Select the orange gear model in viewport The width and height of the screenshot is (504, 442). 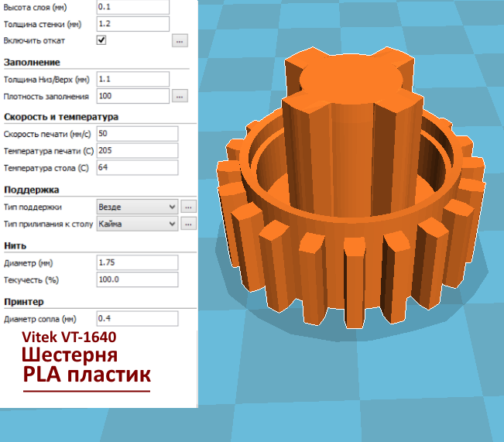(x=351, y=190)
